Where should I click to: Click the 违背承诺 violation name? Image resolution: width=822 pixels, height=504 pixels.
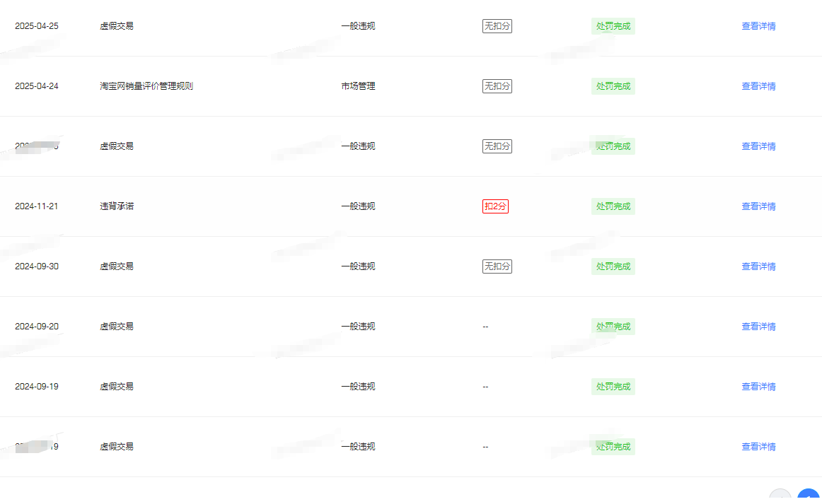pyautogui.click(x=117, y=206)
